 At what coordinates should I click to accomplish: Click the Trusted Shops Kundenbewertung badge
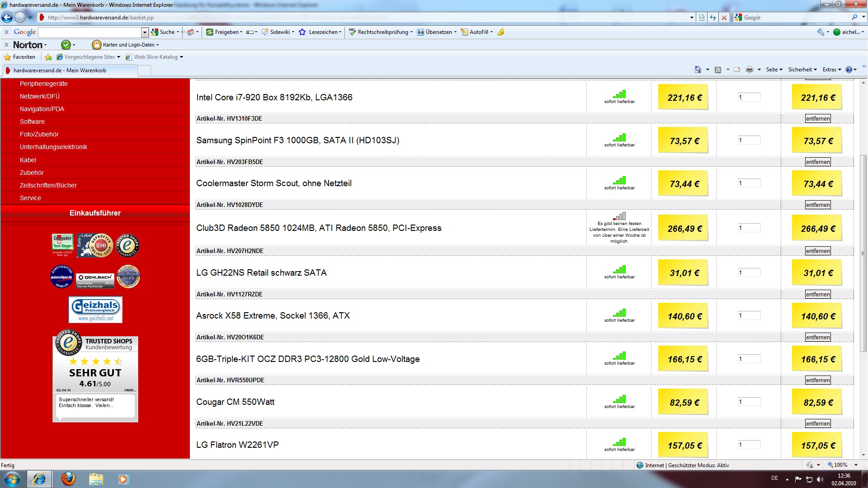(x=95, y=376)
